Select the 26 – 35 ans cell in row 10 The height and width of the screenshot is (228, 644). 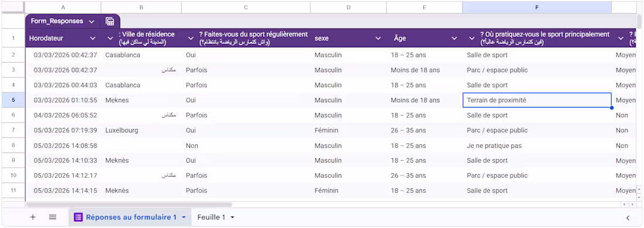click(424, 175)
